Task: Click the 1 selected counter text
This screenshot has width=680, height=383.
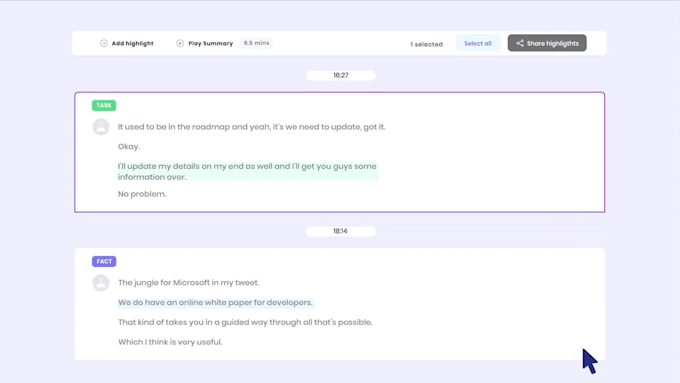Action: coord(426,44)
